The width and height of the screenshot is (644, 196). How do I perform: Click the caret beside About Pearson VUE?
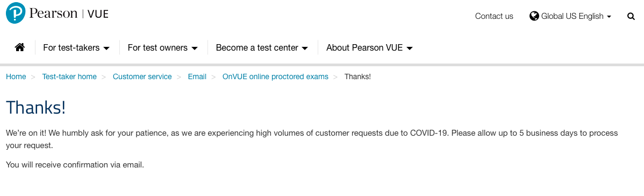[x=410, y=48]
